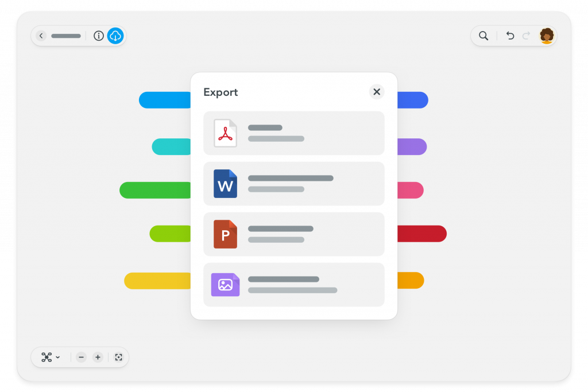Choose the image export option
588x392 pixels.
(x=294, y=285)
